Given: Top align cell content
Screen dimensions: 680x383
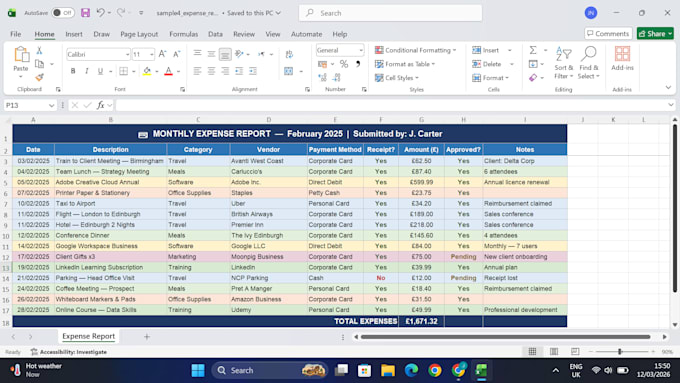Looking at the screenshot, I should pos(197,53).
